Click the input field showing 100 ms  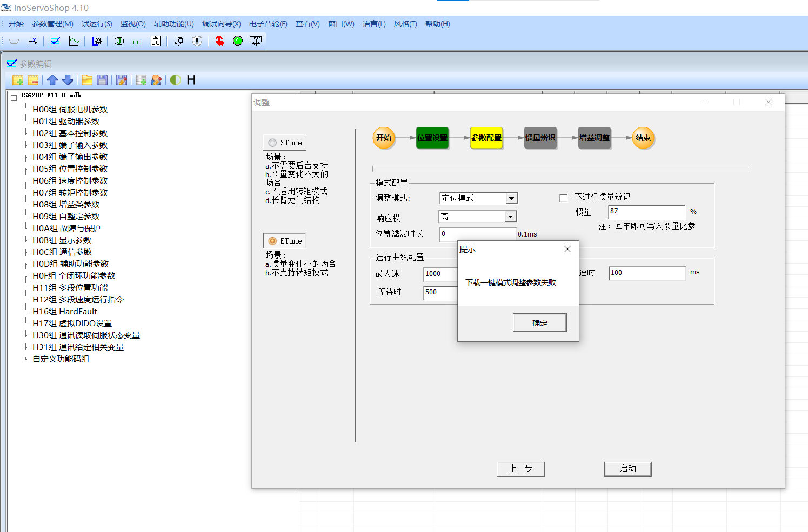[x=647, y=273]
